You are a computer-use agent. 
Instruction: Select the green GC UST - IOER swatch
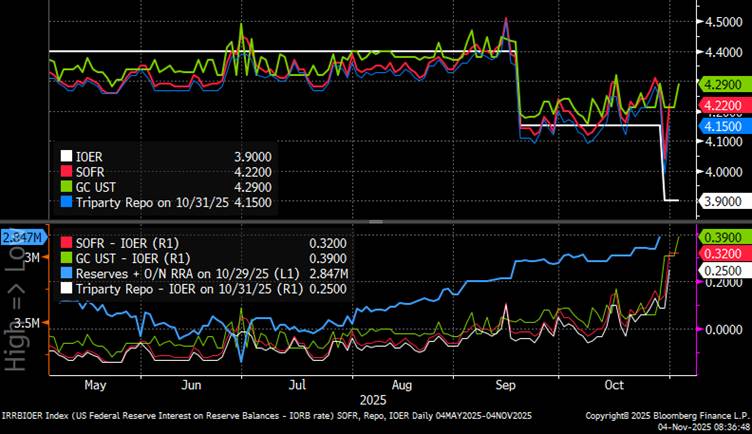67,257
